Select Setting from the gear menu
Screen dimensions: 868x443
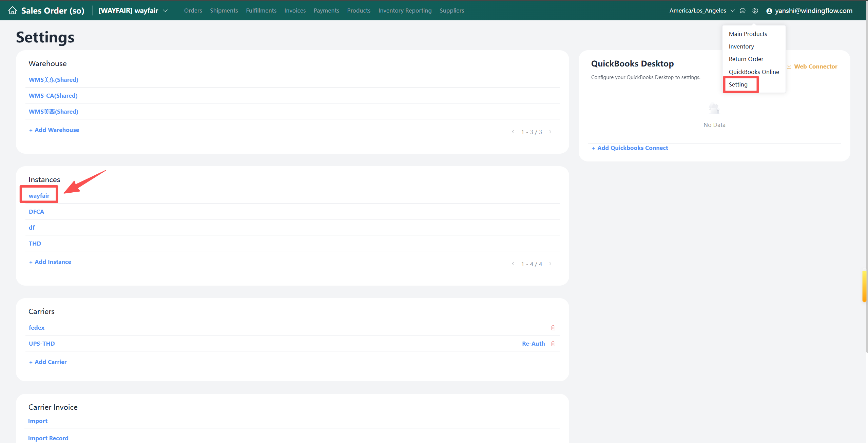pyautogui.click(x=738, y=84)
